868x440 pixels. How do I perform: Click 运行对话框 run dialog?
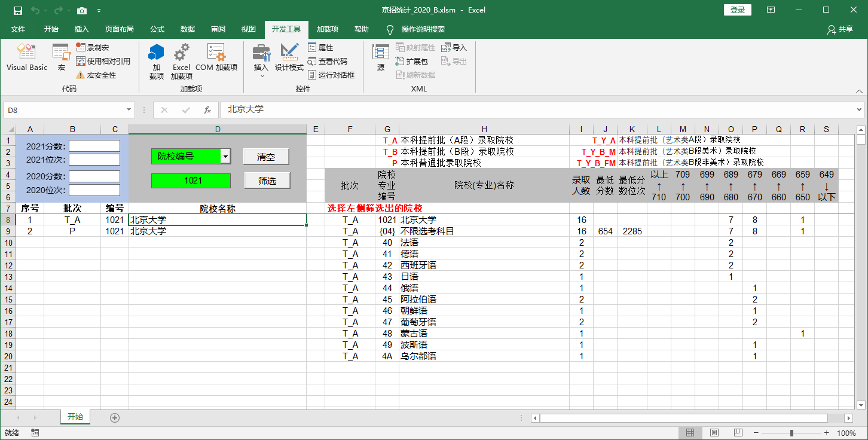point(332,75)
